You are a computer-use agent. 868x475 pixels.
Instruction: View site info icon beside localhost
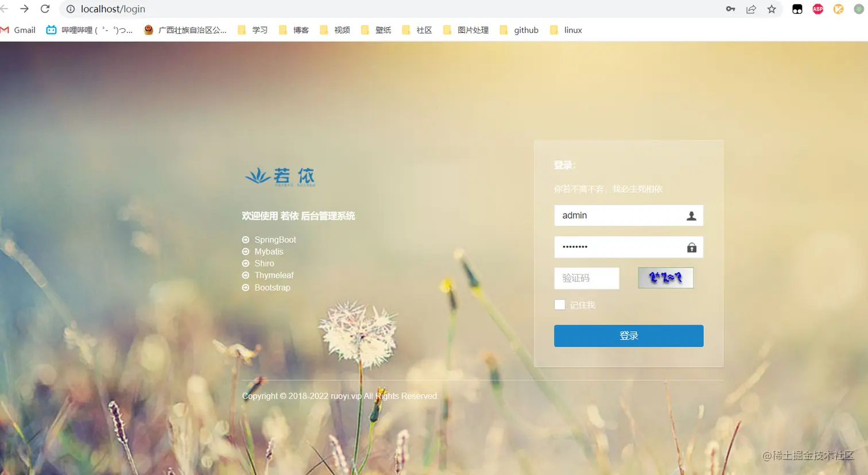(71, 9)
